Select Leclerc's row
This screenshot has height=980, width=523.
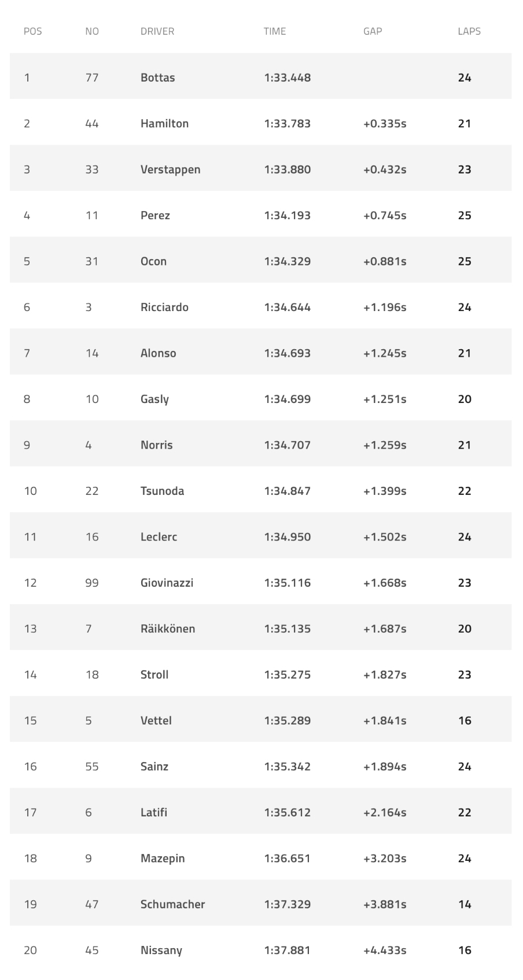(261, 537)
